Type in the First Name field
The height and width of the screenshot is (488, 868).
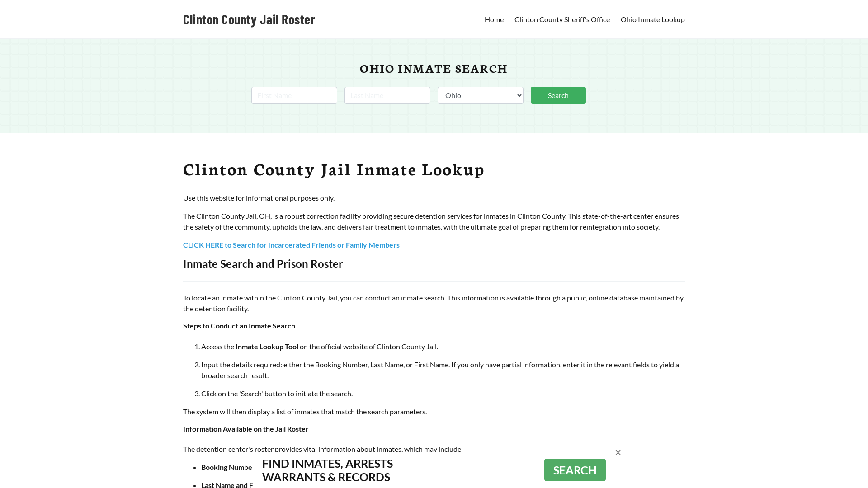tap(294, 95)
